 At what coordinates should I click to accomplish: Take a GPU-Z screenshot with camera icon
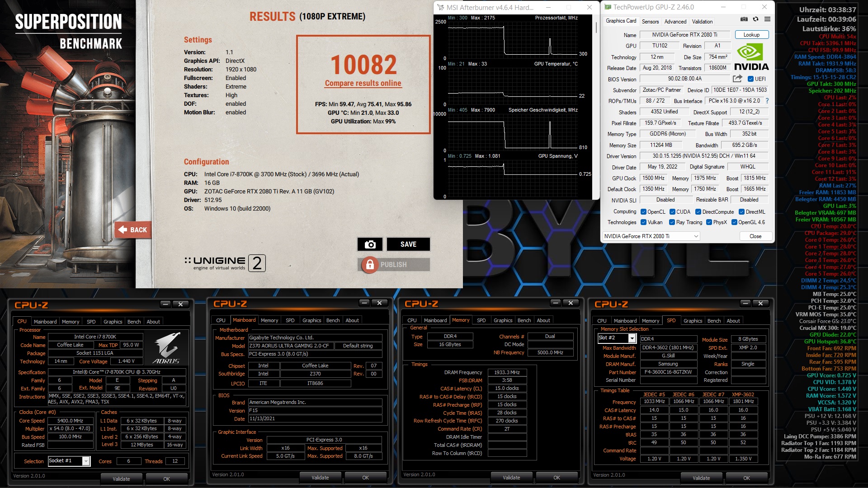click(744, 19)
